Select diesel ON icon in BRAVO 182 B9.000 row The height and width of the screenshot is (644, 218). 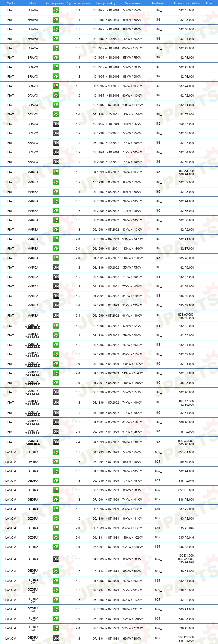[56, 162]
